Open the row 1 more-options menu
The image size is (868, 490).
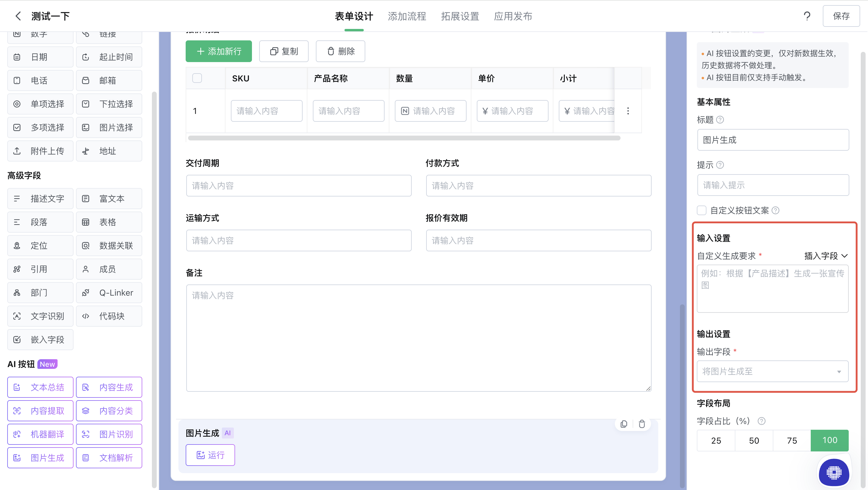628,111
